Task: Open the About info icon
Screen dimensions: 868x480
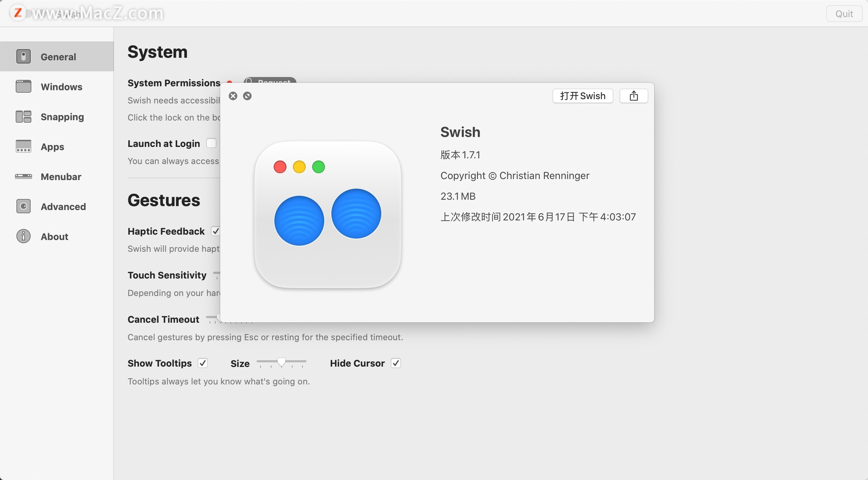Action: (x=24, y=236)
